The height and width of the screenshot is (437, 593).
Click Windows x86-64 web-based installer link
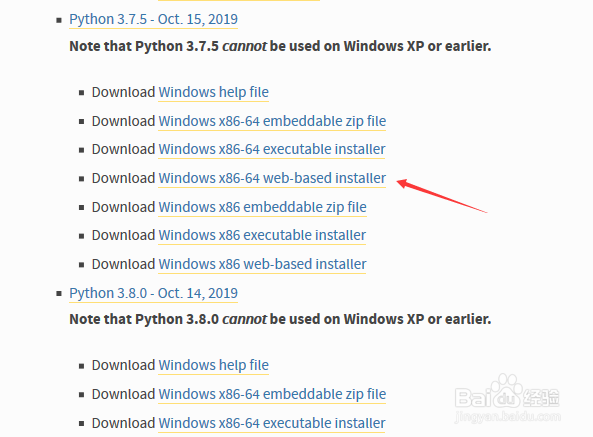click(x=272, y=178)
